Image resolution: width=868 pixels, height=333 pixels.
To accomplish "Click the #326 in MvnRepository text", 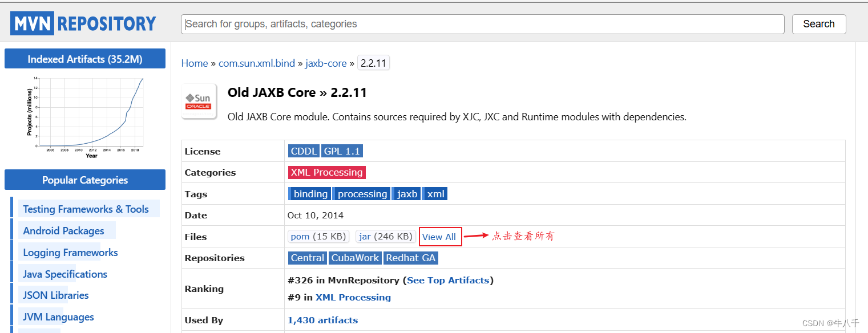I will tap(344, 281).
